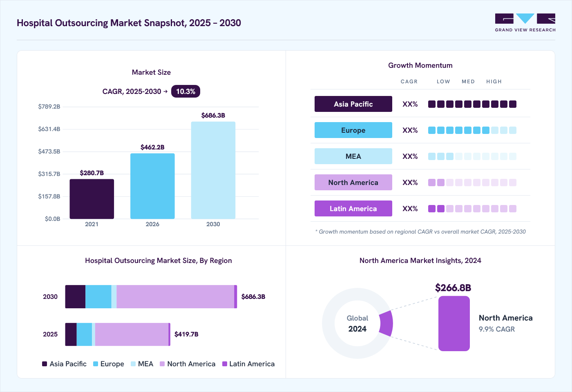Click the North America legend swatch
This screenshot has width=572, height=392.
[x=162, y=364]
